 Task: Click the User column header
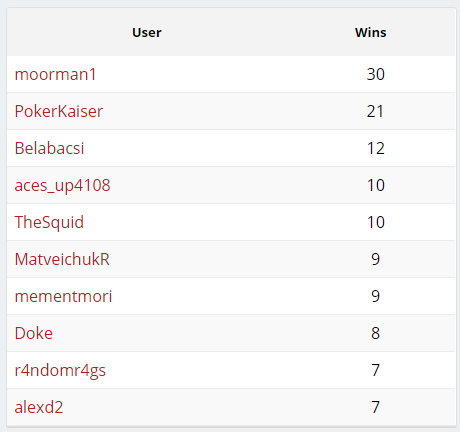click(147, 32)
